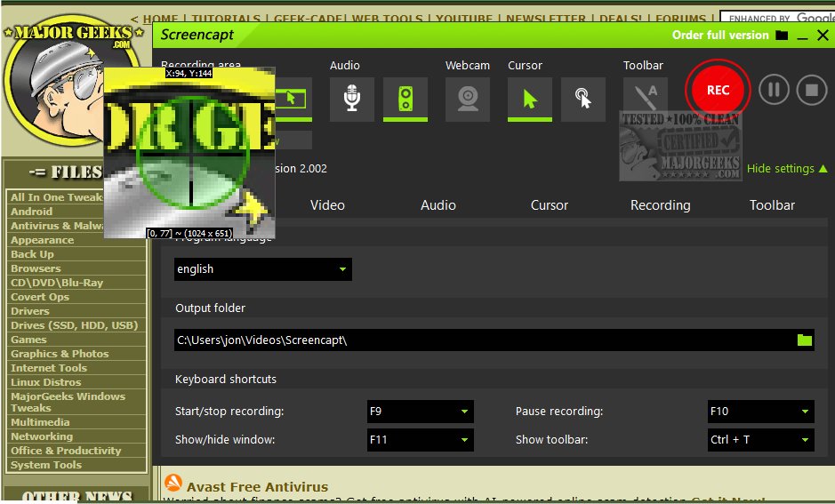Toggle cursor click highlight icon
The width and height of the screenshot is (835, 504).
pos(583,99)
